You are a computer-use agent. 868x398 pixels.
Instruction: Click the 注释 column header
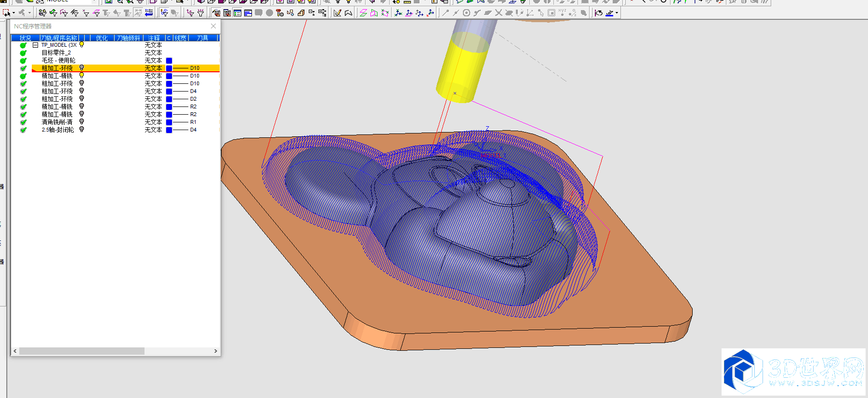click(154, 38)
